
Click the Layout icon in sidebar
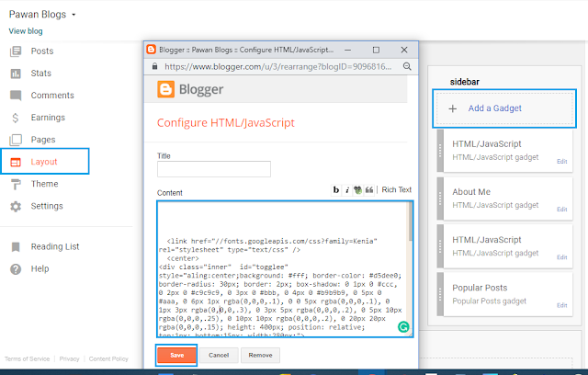[16, 162]
